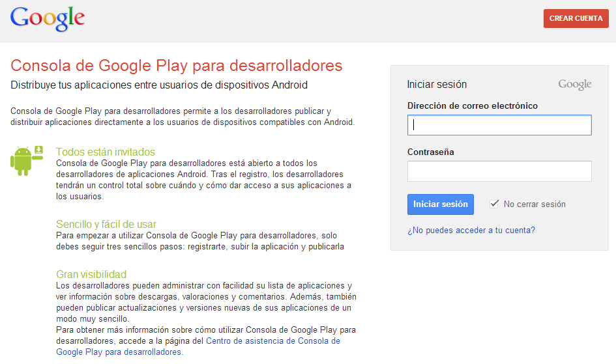Click the Gran visibilidad heading
The image size is (616, 364).
91,274
